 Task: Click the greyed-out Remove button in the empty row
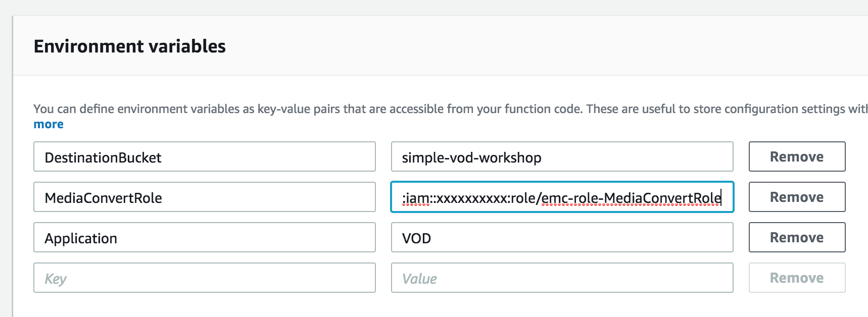pos(797,278)
